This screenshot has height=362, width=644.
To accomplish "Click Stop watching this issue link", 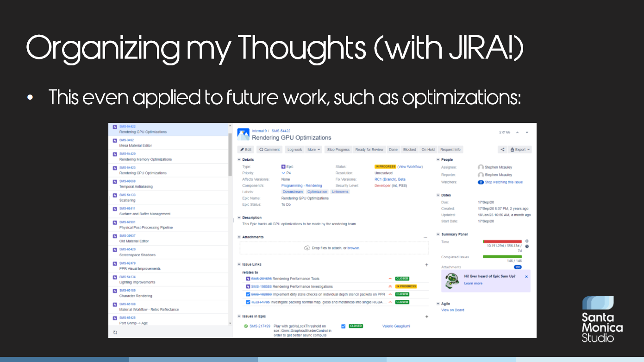I will [x=504, y=182].
